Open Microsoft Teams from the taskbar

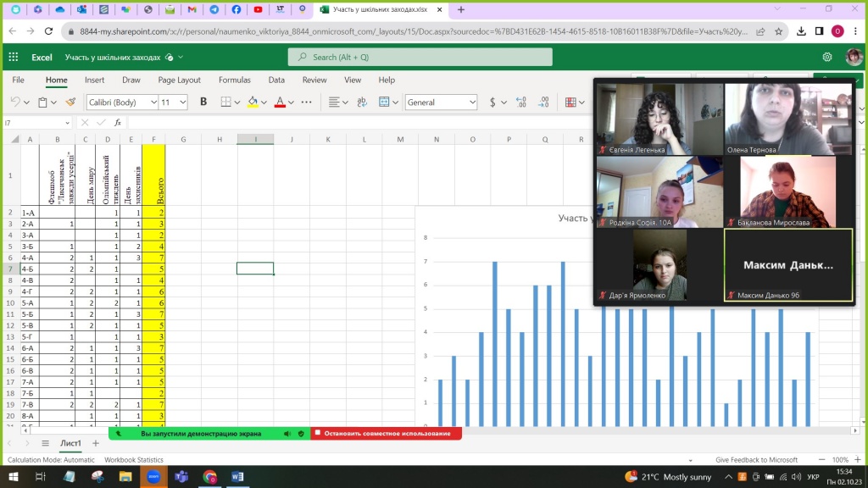click(x=181, y=477)
